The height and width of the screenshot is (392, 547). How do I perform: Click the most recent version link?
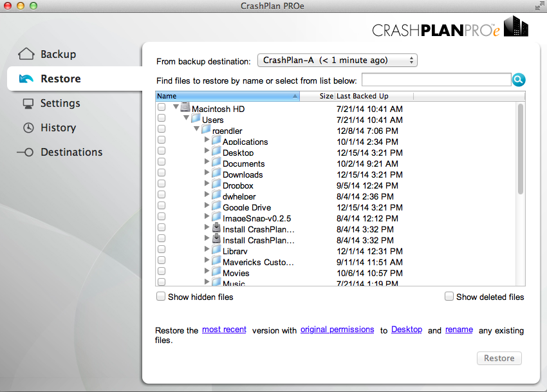(x=225, y=330)
